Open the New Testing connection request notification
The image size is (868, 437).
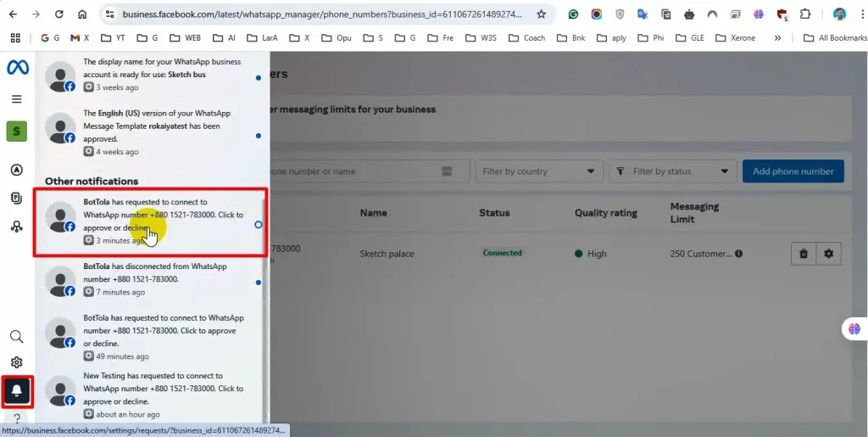coord(153,389)
